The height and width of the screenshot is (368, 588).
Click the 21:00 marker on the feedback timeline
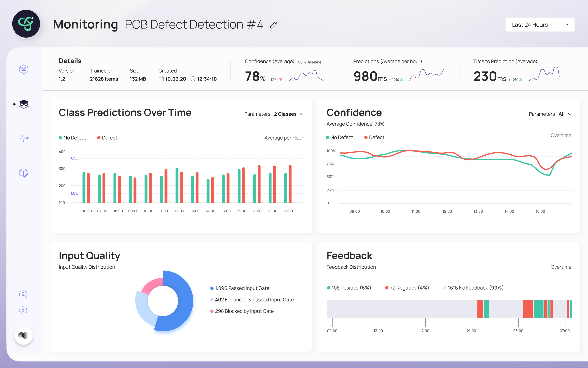pyautogui.click(x=471, y=331)
